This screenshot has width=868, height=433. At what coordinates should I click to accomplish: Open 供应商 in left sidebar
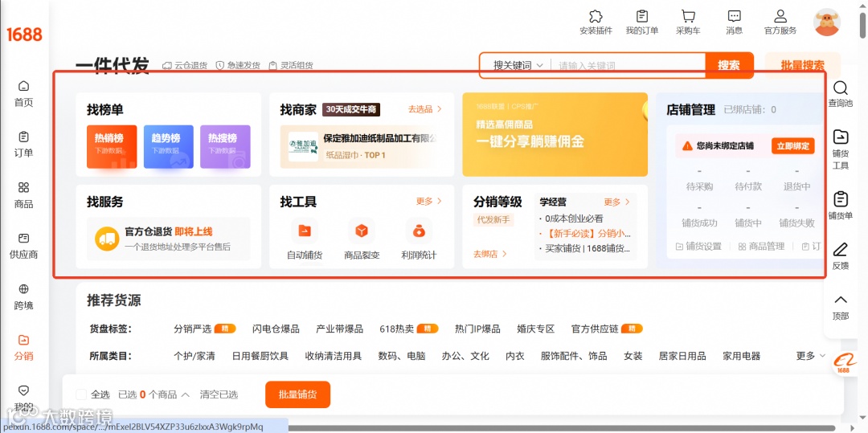point(24,246)
